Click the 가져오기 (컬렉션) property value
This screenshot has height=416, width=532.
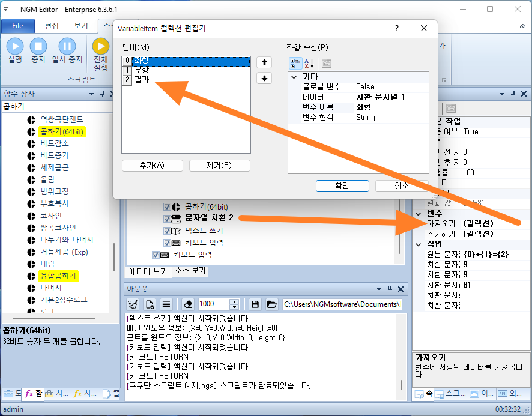[x=495, y=224]
